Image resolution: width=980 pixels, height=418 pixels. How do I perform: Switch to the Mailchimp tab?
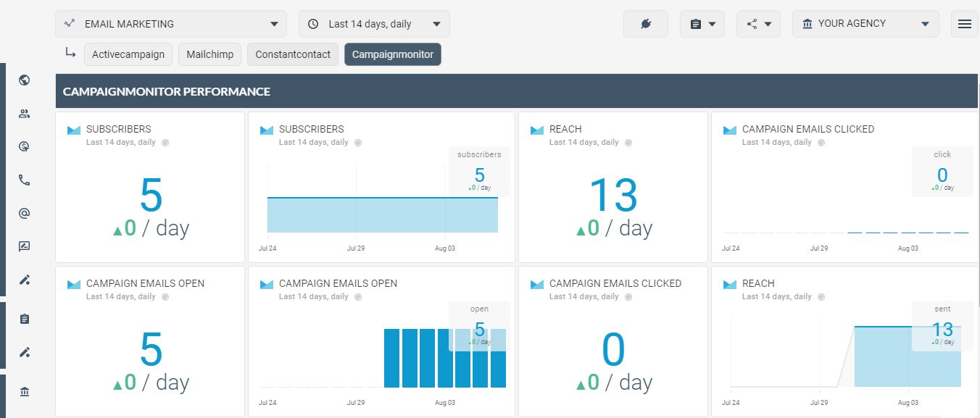[x=209, y=54]
